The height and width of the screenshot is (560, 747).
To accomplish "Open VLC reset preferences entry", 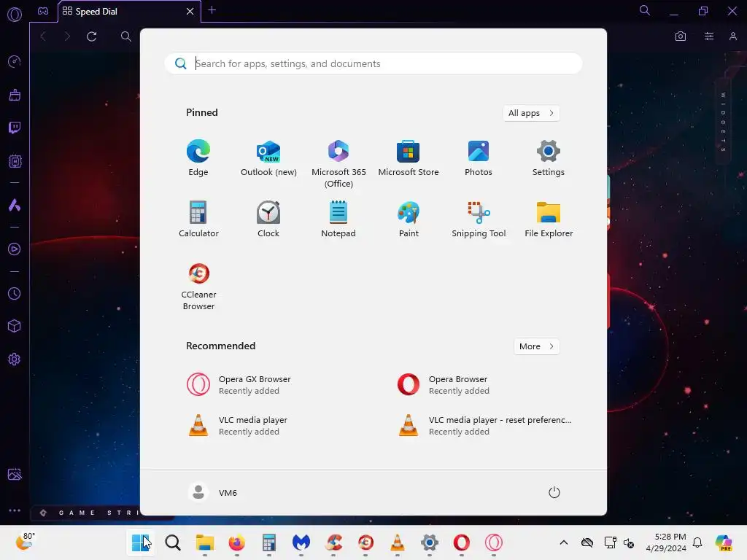I will pyautogui.click(x=486, y=426).
